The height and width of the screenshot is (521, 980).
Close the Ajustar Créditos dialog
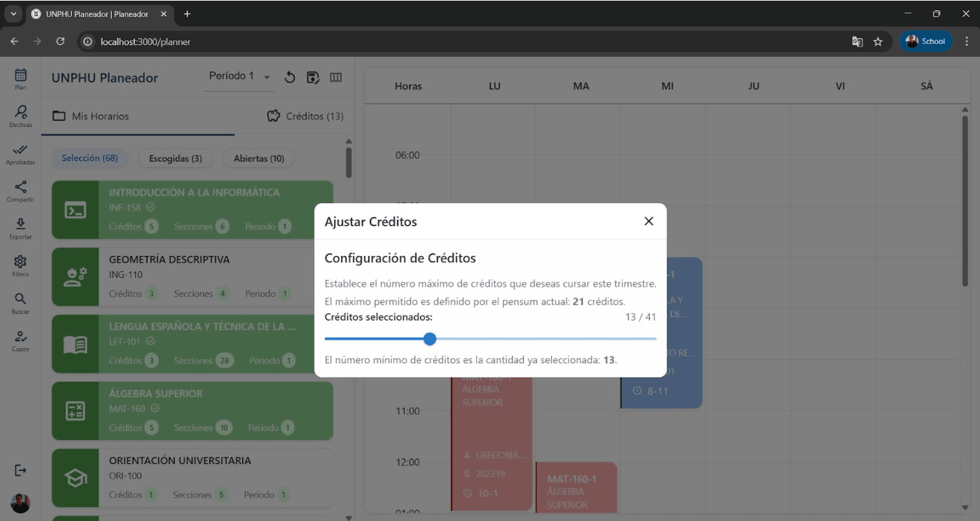coord(649,221)
